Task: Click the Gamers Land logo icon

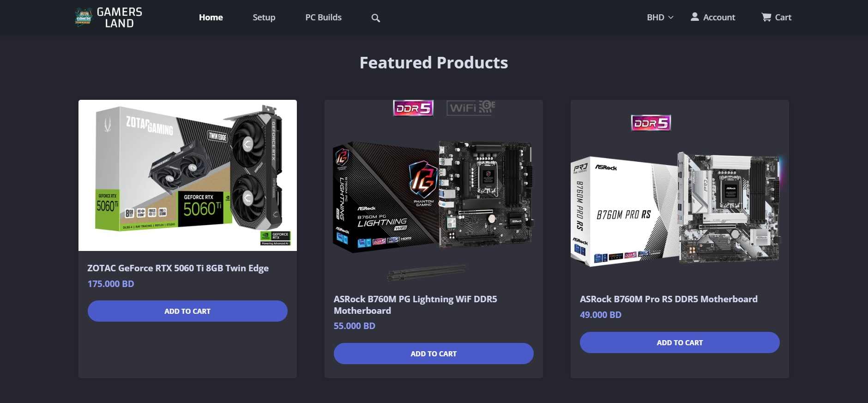Action: coord(84,18)
